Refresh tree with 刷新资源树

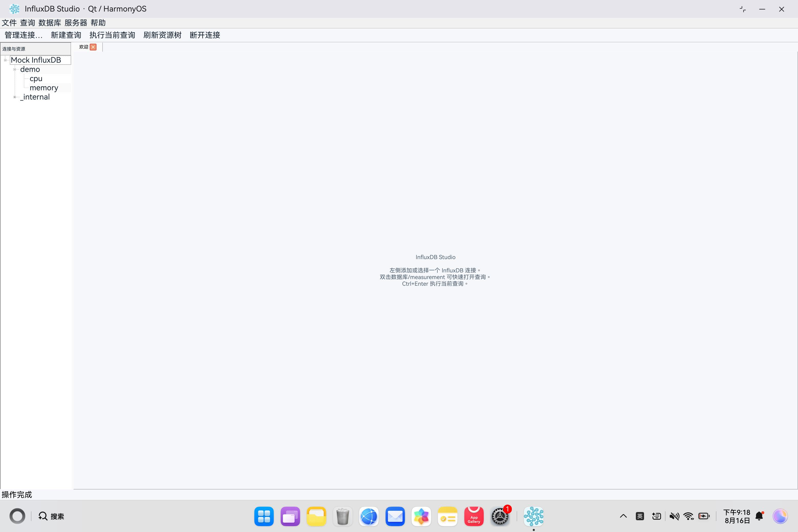click(162, 35)
